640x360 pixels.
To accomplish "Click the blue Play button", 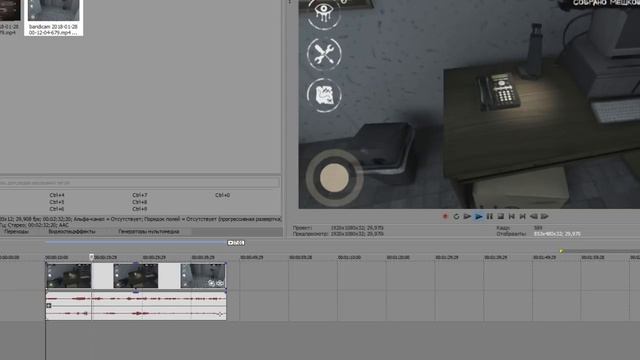I will pos(478,216).
